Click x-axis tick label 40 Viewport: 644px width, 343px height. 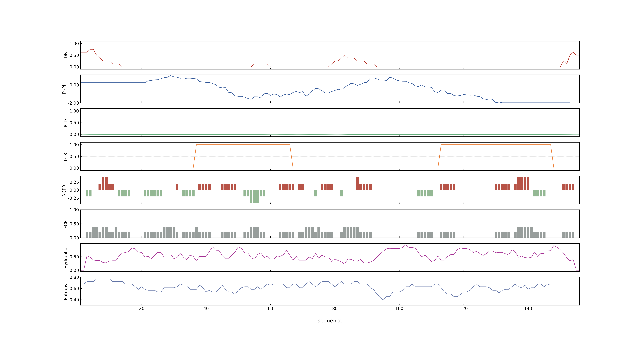206,308
